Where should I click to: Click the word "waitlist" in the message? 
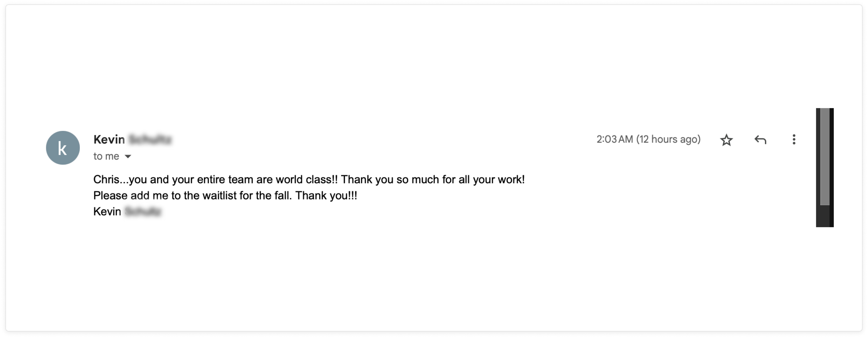click(219, 195)
